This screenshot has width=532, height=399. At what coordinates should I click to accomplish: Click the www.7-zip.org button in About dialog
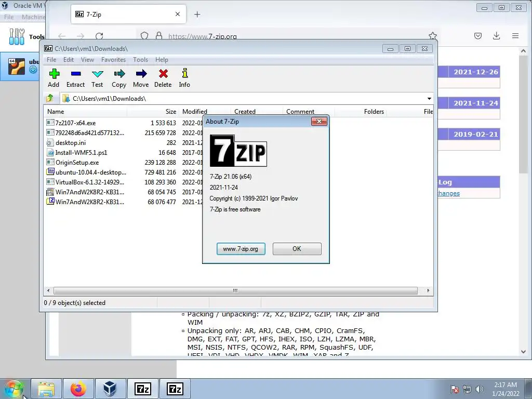[x=241, y=249]
